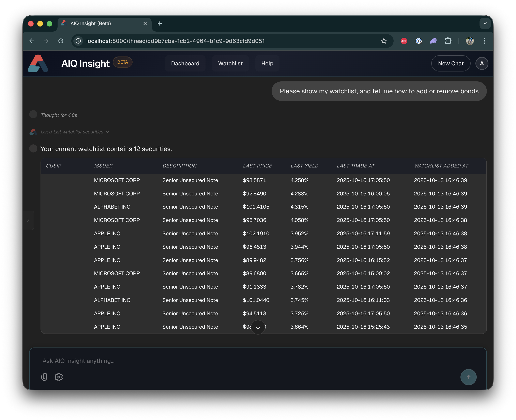Toggle the status circle beside the watchlist summary
The width and height of the screenshot is (516, 420).
point(33,148)
